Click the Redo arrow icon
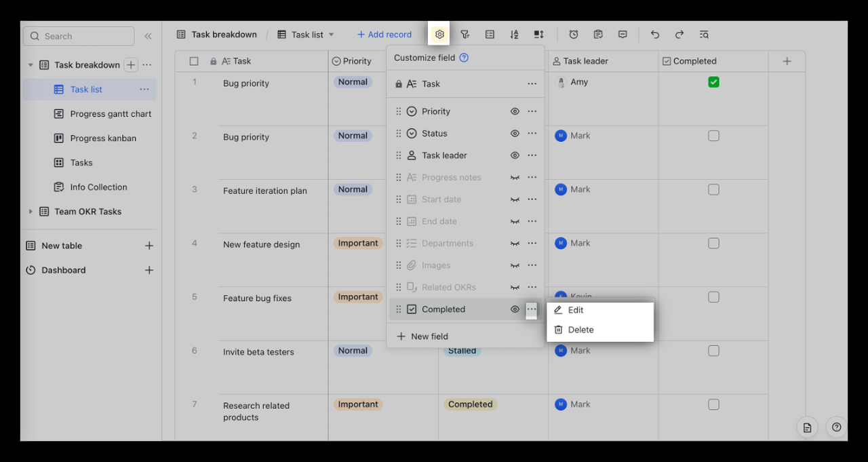This screenshot has width=868, height=462. [679, 35]
